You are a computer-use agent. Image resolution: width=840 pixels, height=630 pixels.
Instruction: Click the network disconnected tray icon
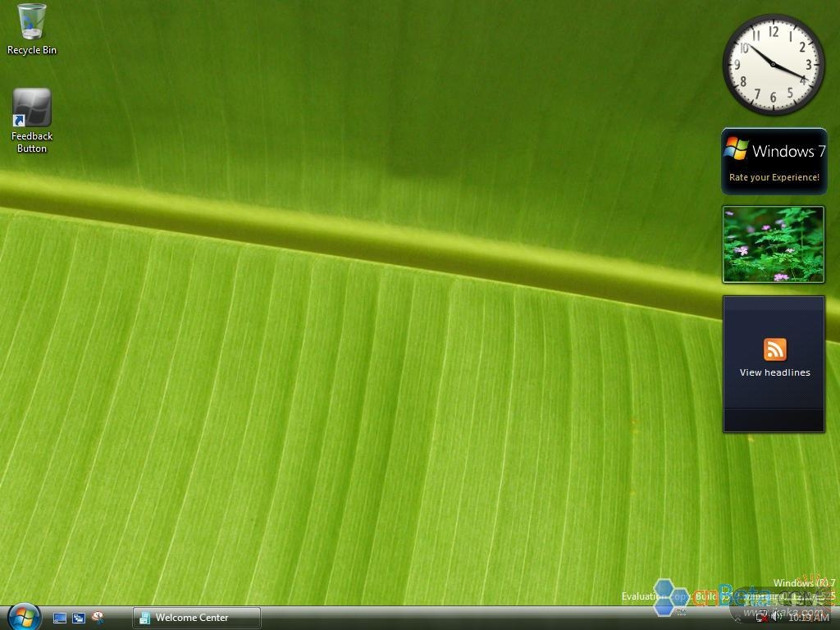(761, 618)
